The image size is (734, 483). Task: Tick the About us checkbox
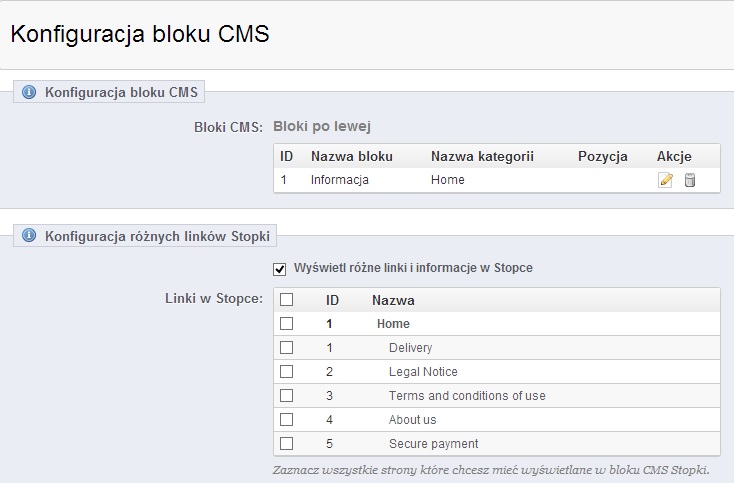(x=287, y=420)
